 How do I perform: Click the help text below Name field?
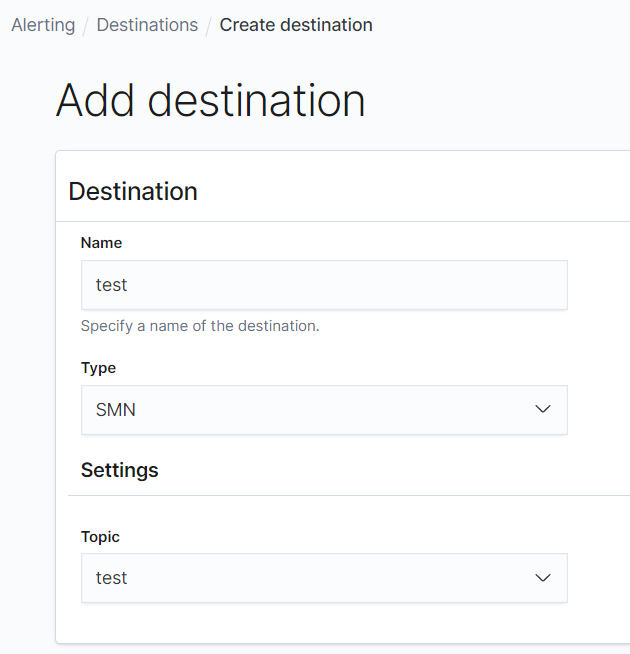coord(200,326)
